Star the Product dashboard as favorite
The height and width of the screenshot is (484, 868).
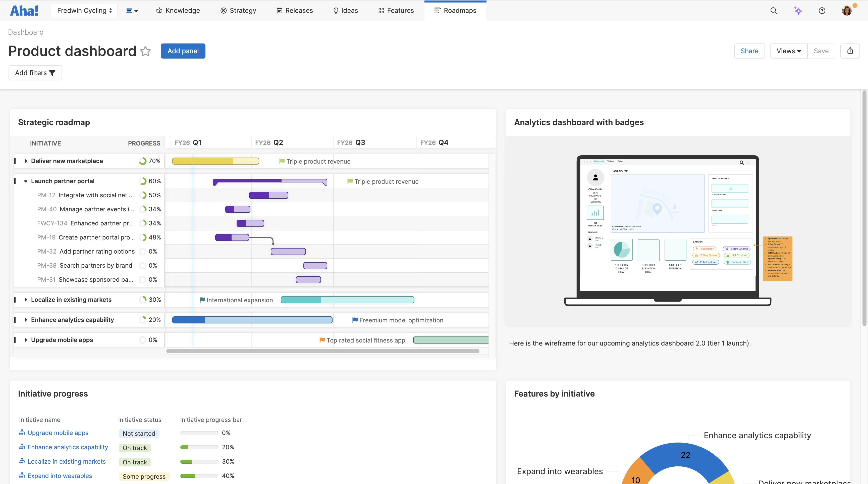click(x=145, y=51)
